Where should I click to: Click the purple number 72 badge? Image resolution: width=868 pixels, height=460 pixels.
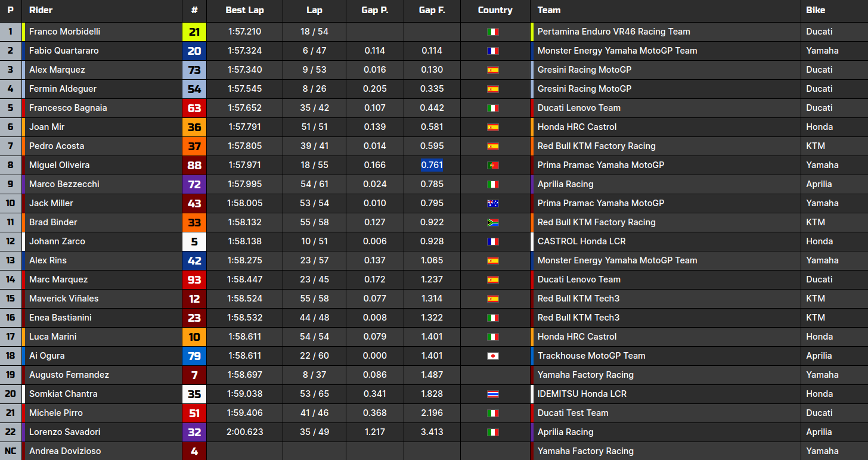[x=194, y=184]
